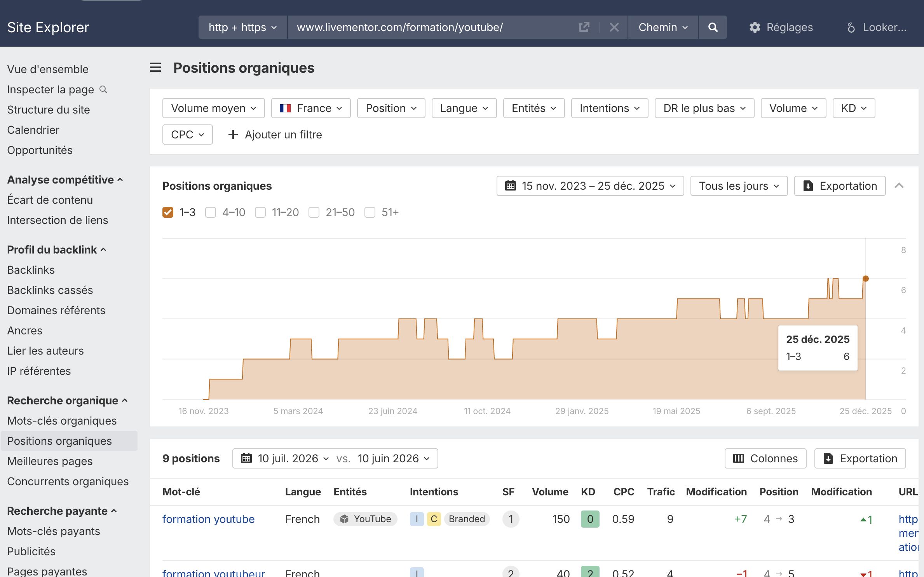924x577 pixels.
Task: Open the formation youtube keyword link
Action: tap(208, 519)
